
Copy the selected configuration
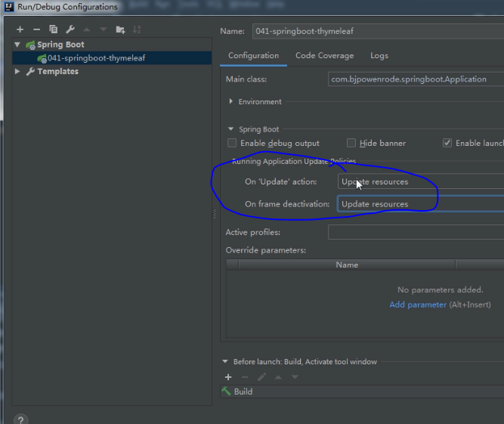click(54, 29)
